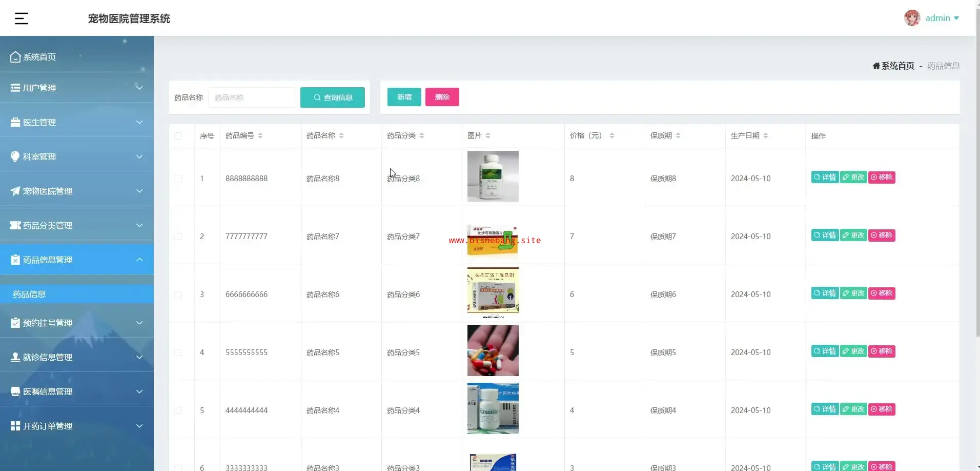Sort by 药品名称 column arrows
Image resolution: width=980 pixels, height=471 pixels.
click(x=341, y=135)
